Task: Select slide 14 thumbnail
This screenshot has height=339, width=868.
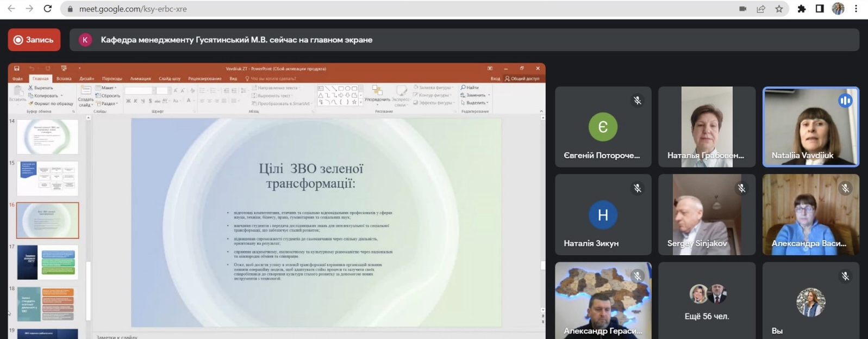Action: coord(47,137)
